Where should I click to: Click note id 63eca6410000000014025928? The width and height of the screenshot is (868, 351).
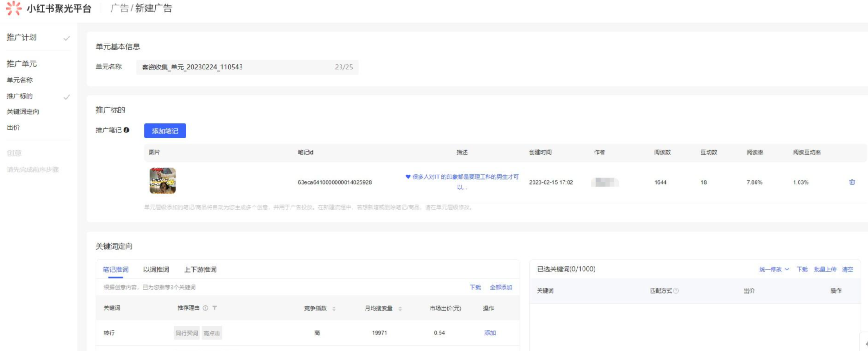[335, 182]
